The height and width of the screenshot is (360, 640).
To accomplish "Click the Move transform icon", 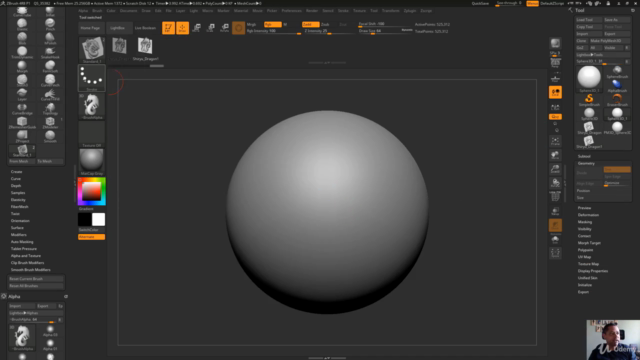I will tap(196, 28).
